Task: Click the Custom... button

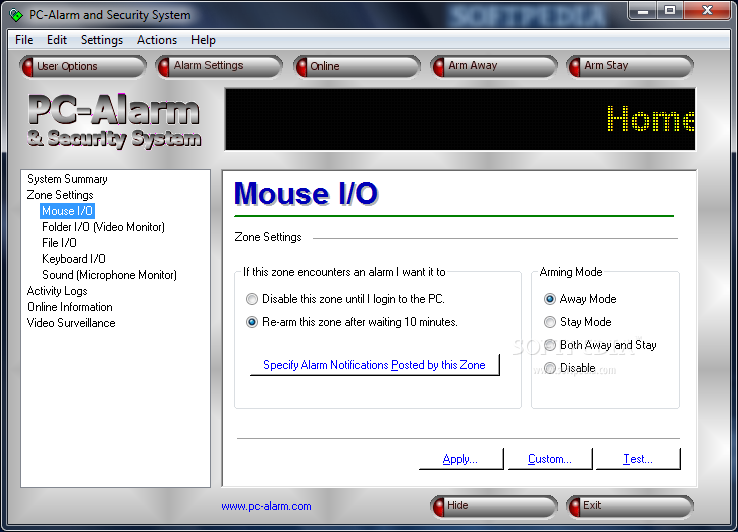Action: 550,459
